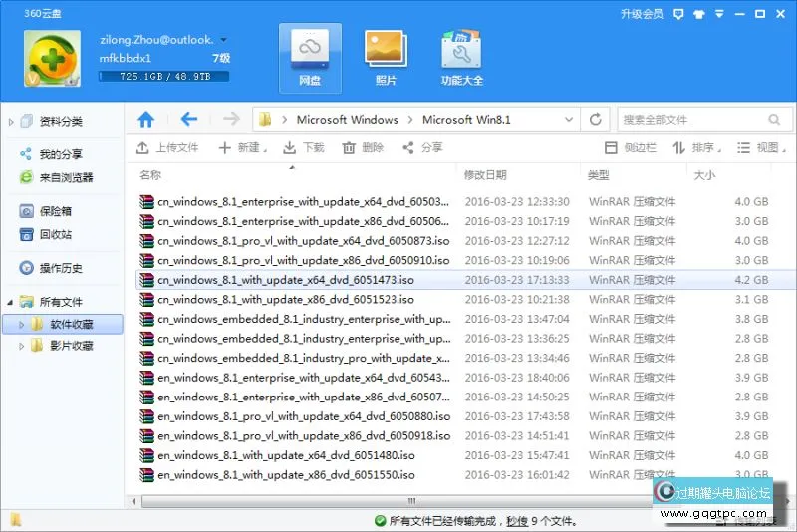Go to home folder icon
The height and width of the screenshot is (532, 797).
coord(145,120)
